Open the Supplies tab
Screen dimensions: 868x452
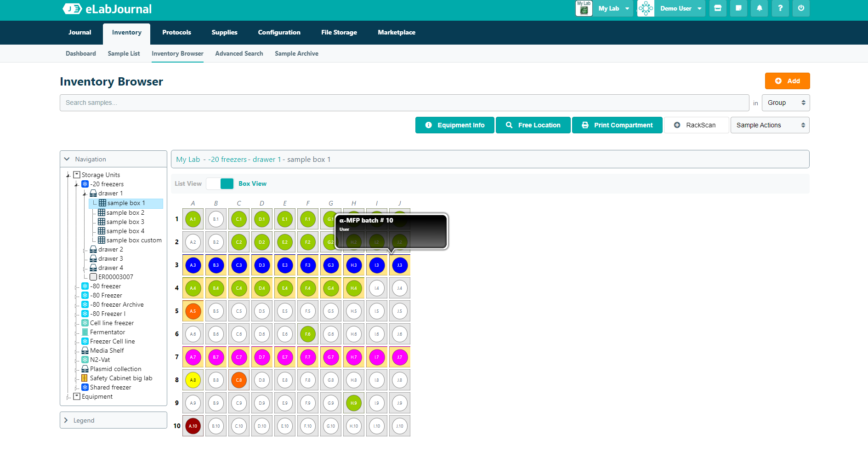224,32
